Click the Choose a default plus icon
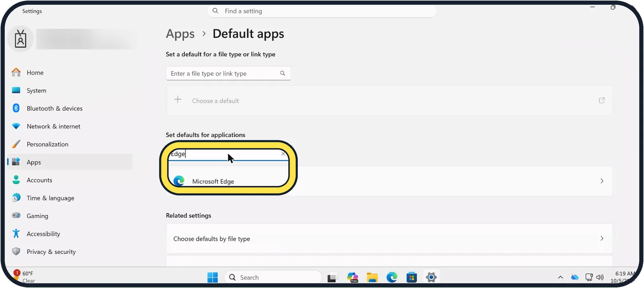Viewport: 644px width, 288px height. (178, 100)
